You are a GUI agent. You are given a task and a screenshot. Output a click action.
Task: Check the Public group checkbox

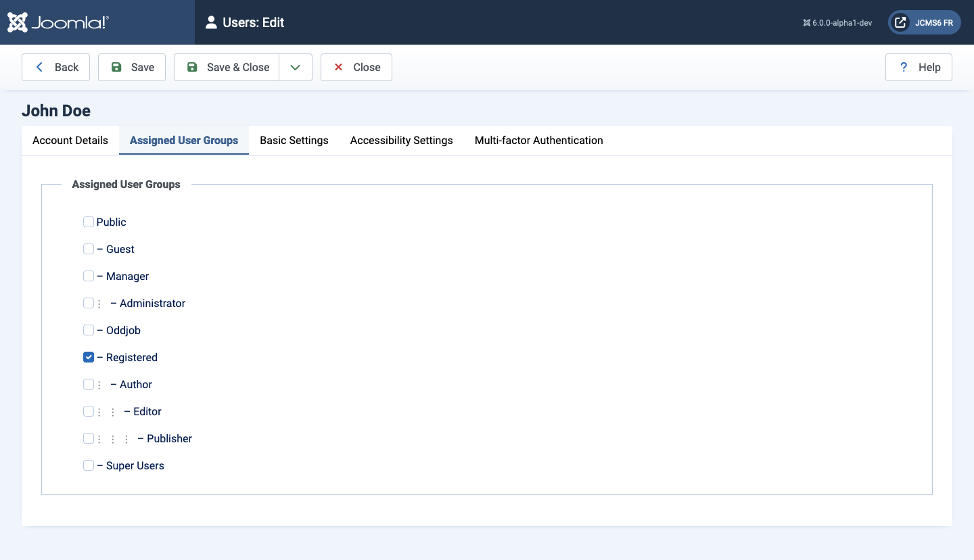(x=89, y=222)
